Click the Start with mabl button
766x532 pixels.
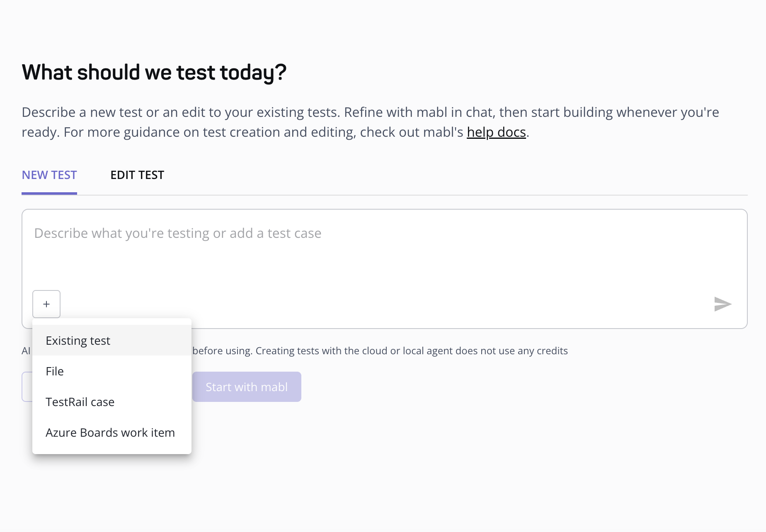click(x=247, y=387)
